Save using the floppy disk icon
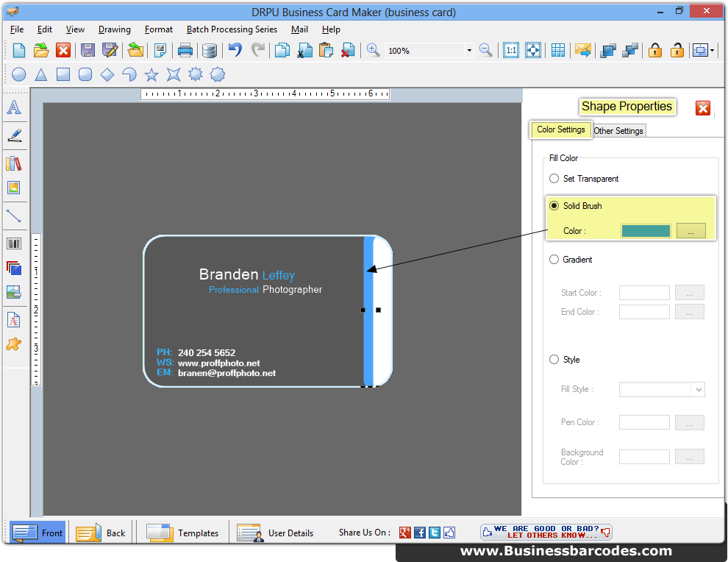Image resolution: width=728 pixels, height=562 pixels. click(x=88, y=50)
